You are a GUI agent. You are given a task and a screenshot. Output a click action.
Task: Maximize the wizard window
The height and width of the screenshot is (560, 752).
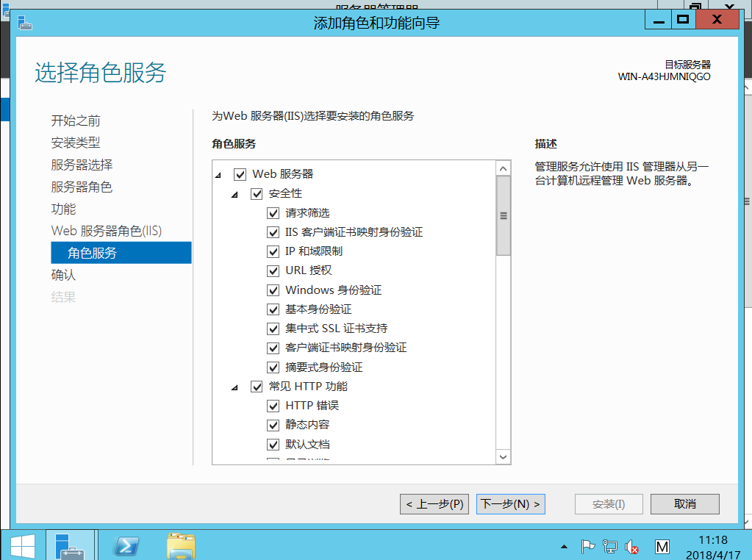684,21
